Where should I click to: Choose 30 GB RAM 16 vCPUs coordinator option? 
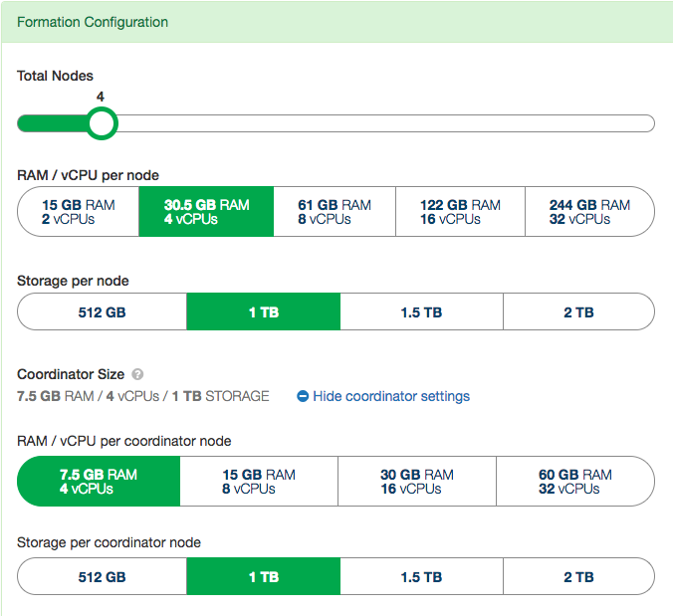(x=417, y=482)
